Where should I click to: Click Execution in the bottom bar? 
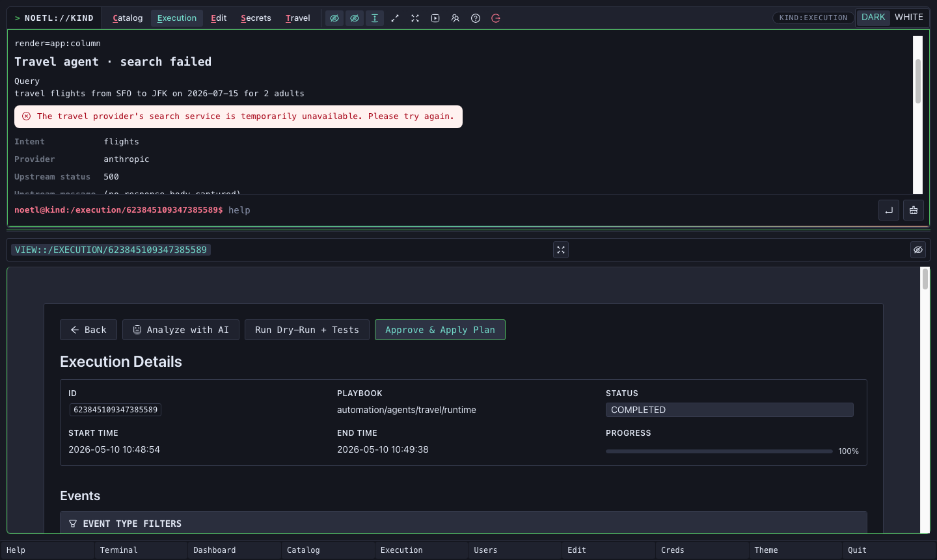pos(422,550)
